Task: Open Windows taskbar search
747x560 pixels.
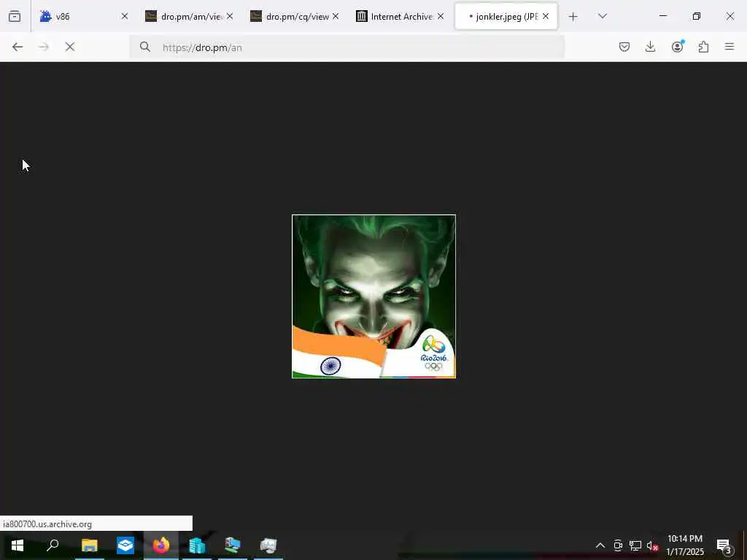Action: (53, 545)
